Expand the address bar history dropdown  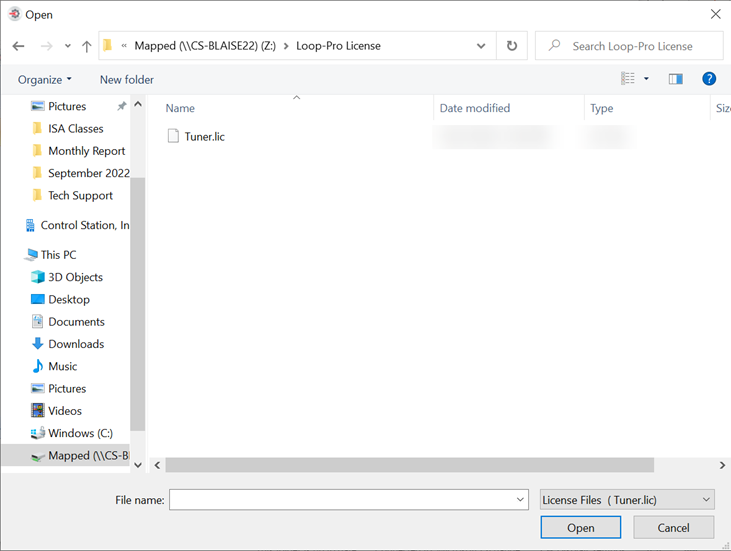pos(481,46)
